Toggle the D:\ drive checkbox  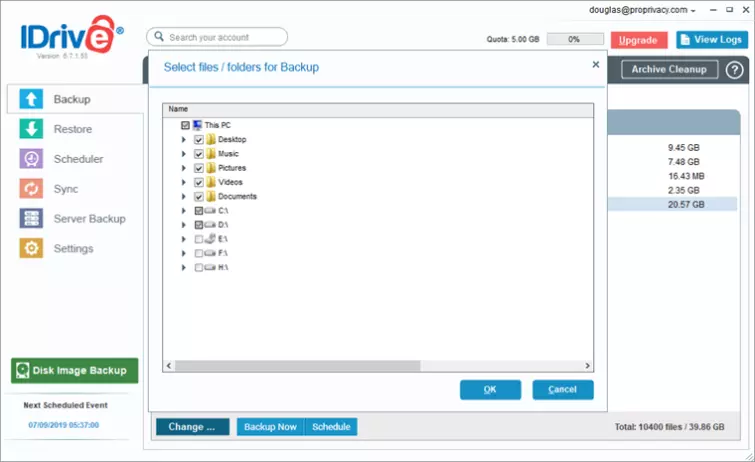coord(199,224)
